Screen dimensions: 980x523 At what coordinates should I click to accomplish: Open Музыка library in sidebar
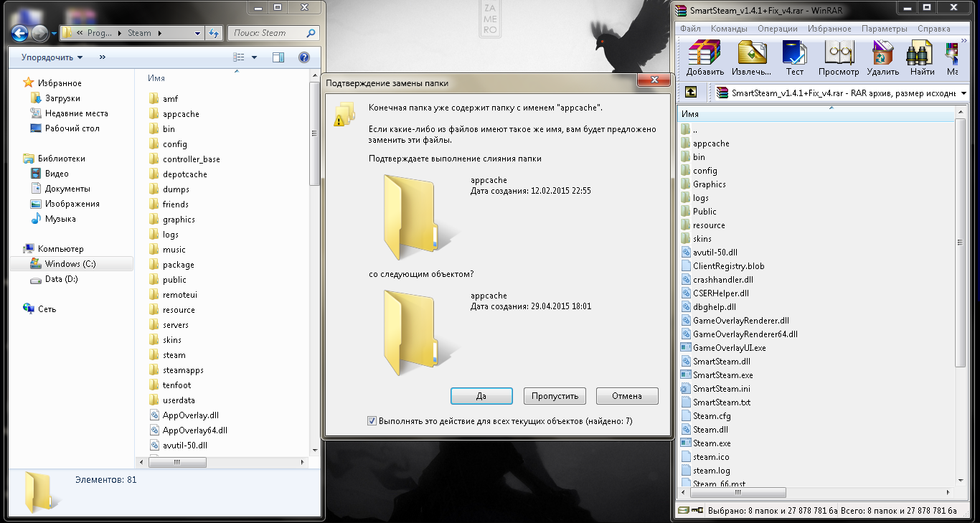(53, 219)
